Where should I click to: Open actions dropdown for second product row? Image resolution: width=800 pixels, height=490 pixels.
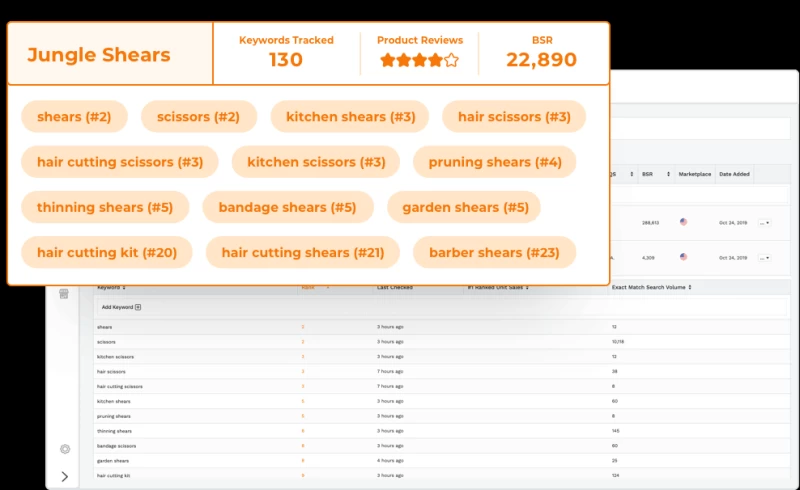(764, 257)
